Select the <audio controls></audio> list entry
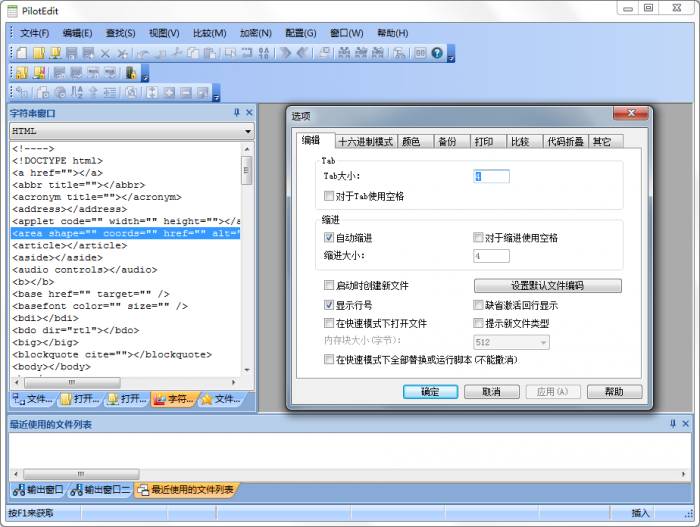Screen dimensions: 700x527 tap(126, 269)
